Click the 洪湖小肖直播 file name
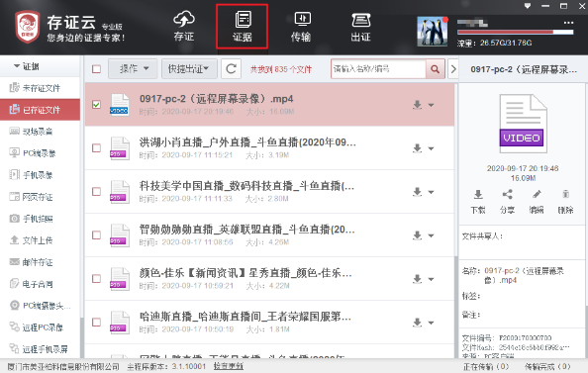 [x=247, y=142]
